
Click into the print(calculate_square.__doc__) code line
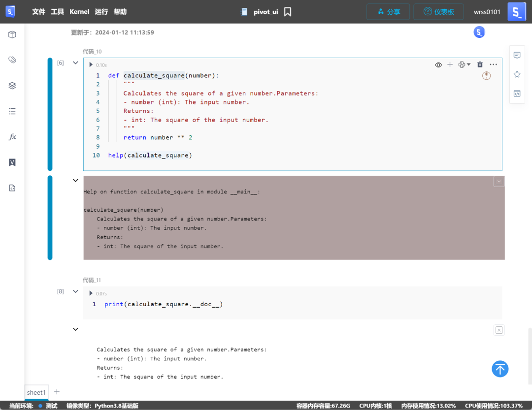pos(164,304)
